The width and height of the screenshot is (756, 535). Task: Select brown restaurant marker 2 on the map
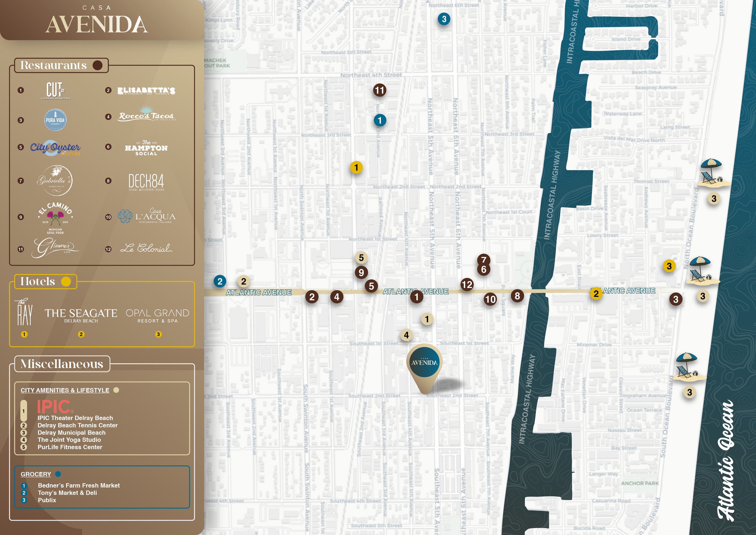click(x=312, y=297)
